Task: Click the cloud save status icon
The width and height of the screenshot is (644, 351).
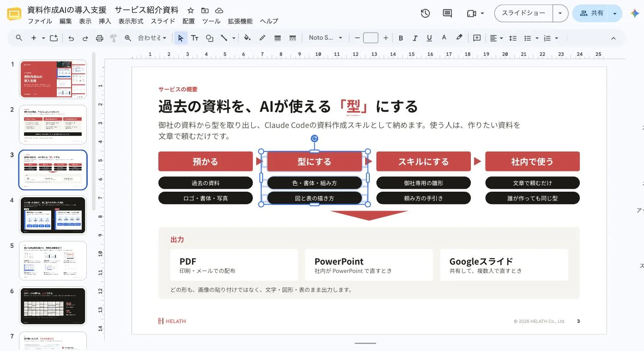Action: [x=219, y=10]
